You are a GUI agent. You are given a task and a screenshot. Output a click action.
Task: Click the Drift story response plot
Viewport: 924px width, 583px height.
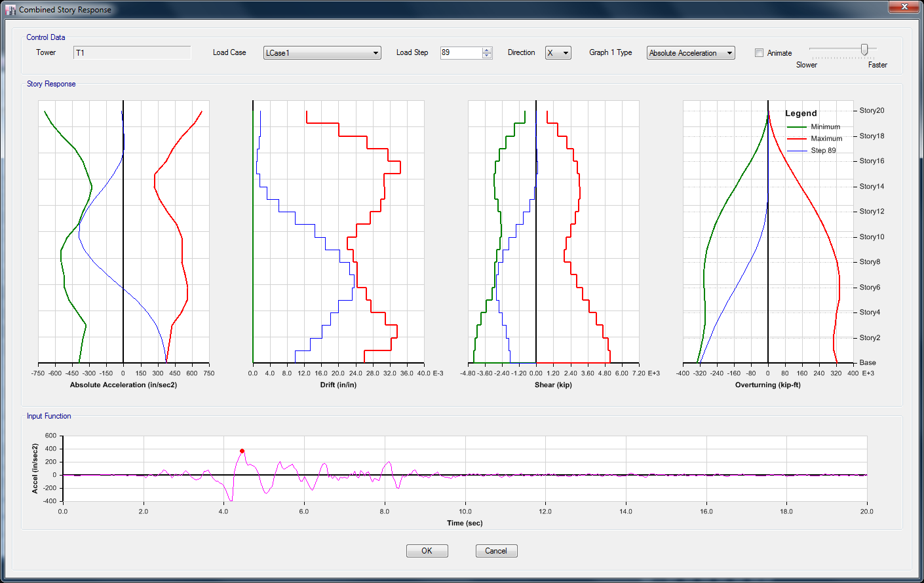[x=338, y=232]
